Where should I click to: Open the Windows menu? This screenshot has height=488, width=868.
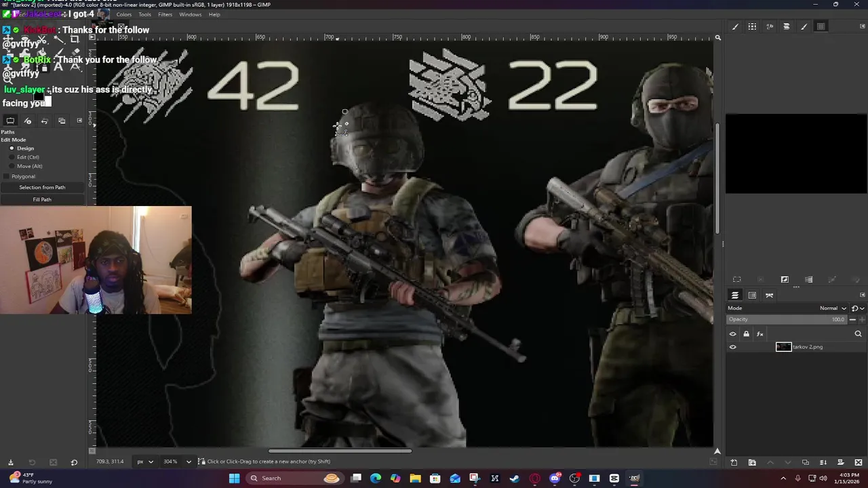[191, 14]
